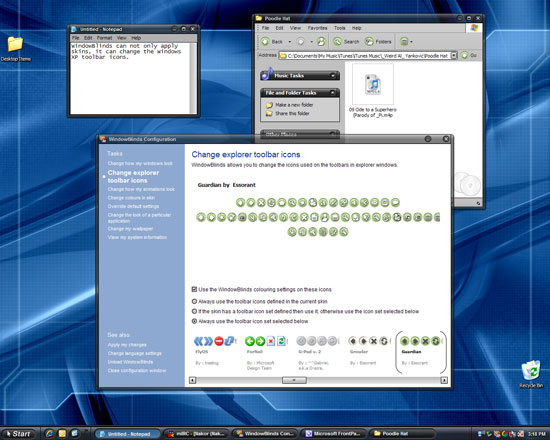Choose the G-Pod v. 2 icon set
Image resolution: width=550 pixels, height=440 pixels.
pyautogui.click(x=317, y=352)
